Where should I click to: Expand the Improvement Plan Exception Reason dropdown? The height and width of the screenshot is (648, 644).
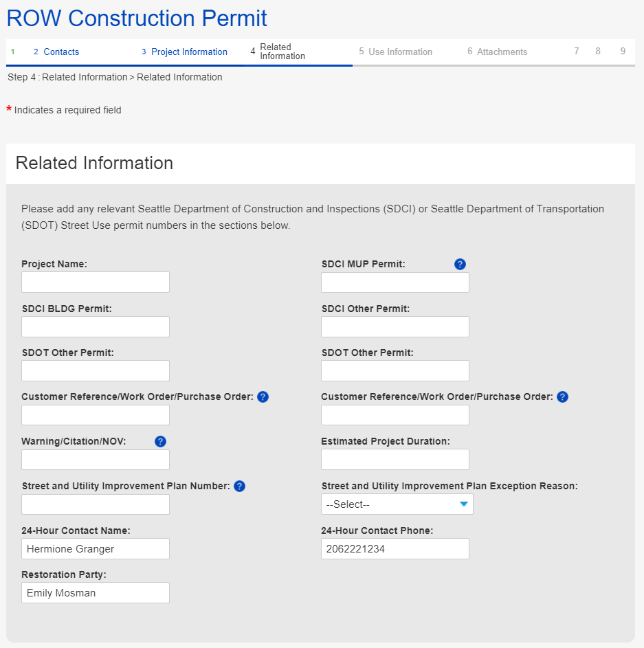pyautogui.click(x=397, y=504)
